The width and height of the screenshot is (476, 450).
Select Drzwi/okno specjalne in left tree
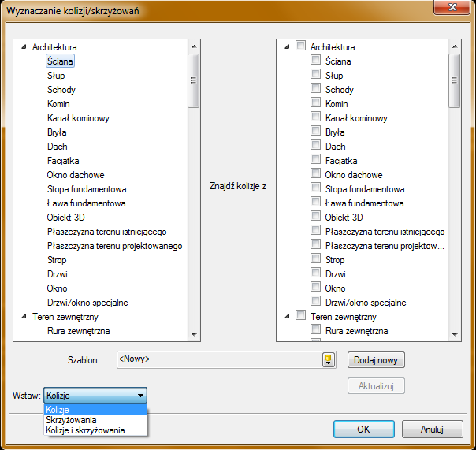87,303
